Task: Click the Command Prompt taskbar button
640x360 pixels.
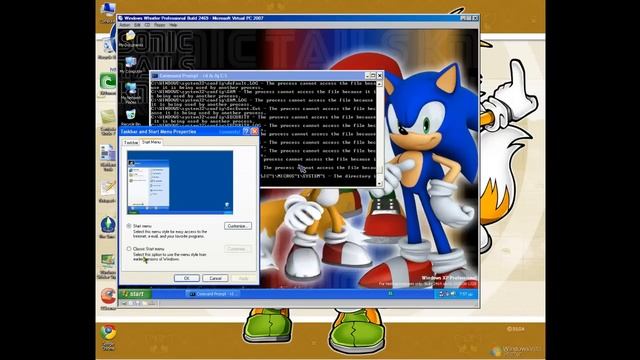Action: pos(213,294)
